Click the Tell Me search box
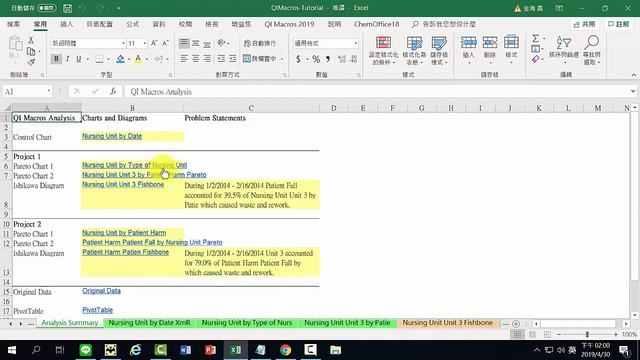This screenshot has height=360, width=640. pos(444,24)
